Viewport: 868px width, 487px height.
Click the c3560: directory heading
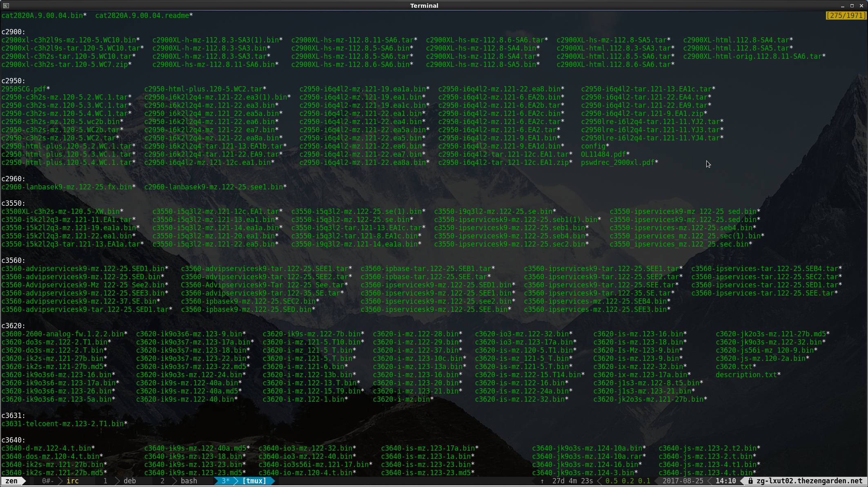pos(13,260)
